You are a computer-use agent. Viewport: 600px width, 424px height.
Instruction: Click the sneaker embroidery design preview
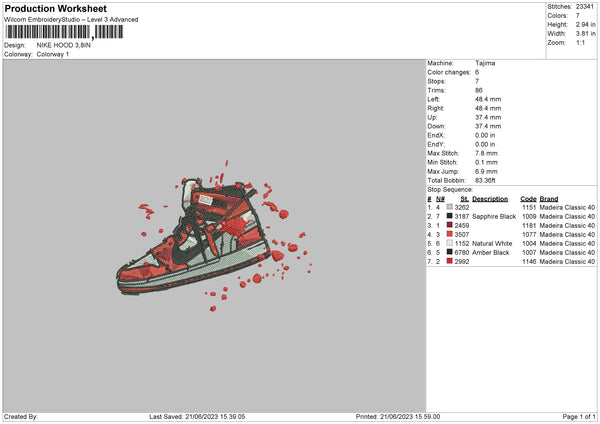(214, 236)
